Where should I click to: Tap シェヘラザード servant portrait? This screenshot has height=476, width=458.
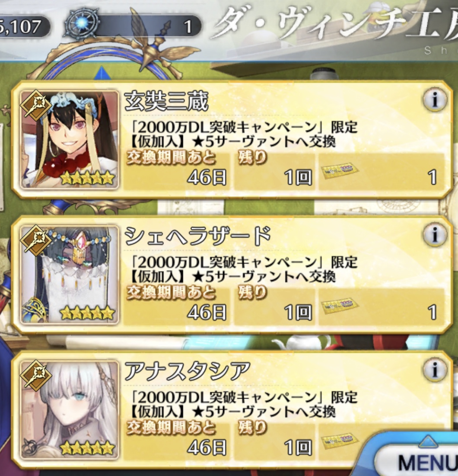click(x=70, y=275)
